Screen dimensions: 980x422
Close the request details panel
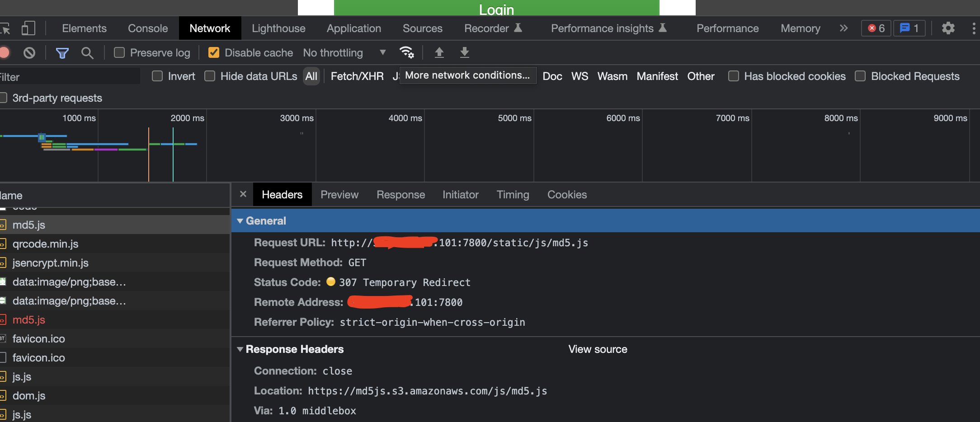click(243, 194)
